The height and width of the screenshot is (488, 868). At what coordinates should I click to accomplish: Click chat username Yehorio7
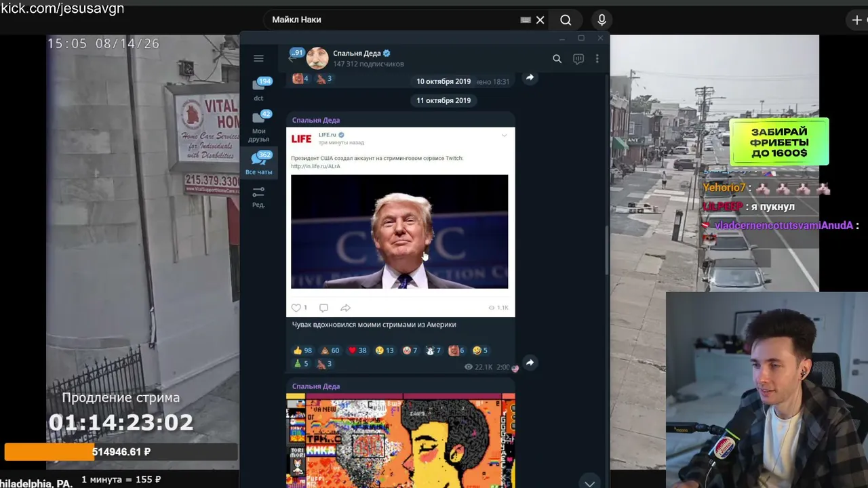point(724,188)
